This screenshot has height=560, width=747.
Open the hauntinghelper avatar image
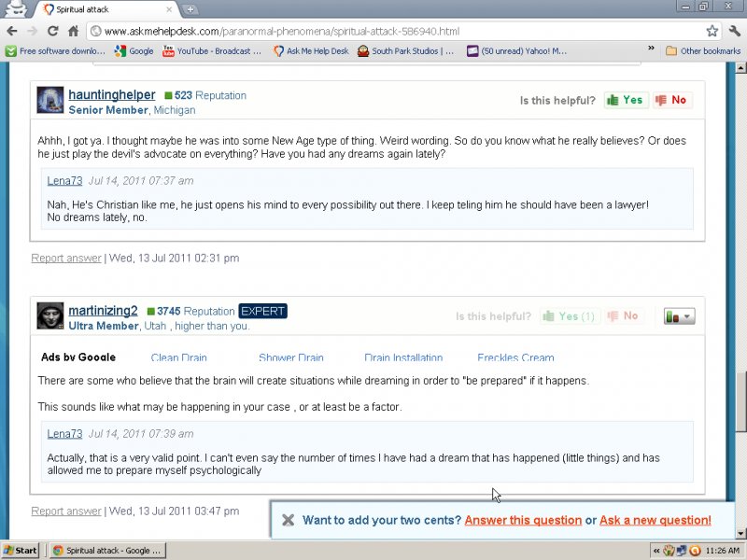tap(50, 101)
